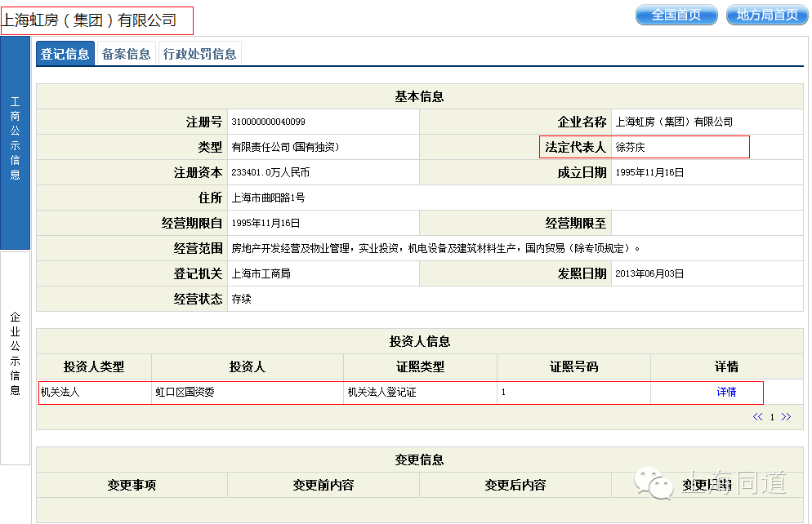Click the 变更事项 column header
Image resolution: width=812 pixels, height=524 pixels.
pyautogui.click(x=132, y=485)
